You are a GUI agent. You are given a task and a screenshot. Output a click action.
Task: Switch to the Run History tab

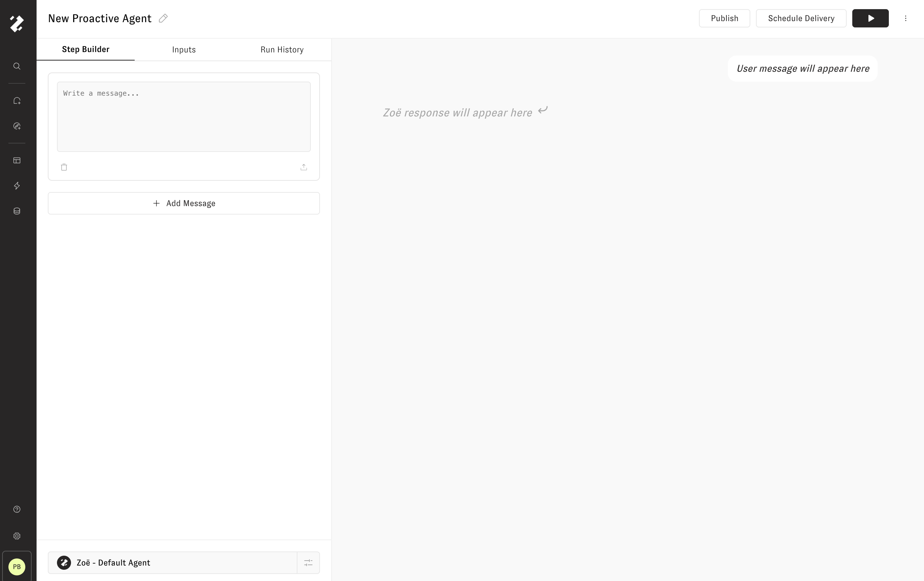282,50
